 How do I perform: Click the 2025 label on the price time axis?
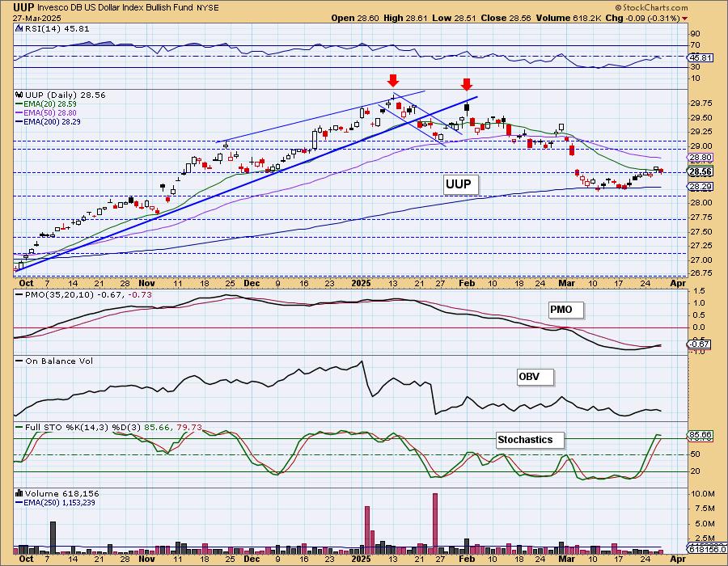pos(362,283)
